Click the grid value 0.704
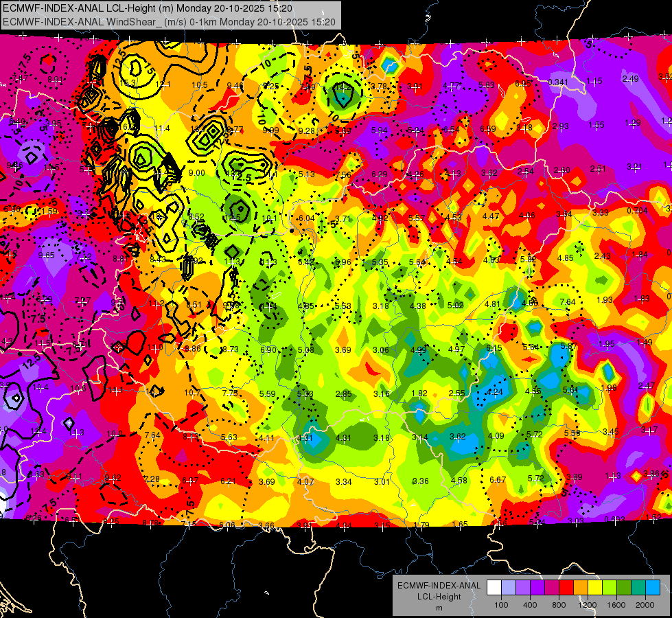 point(637,211)
